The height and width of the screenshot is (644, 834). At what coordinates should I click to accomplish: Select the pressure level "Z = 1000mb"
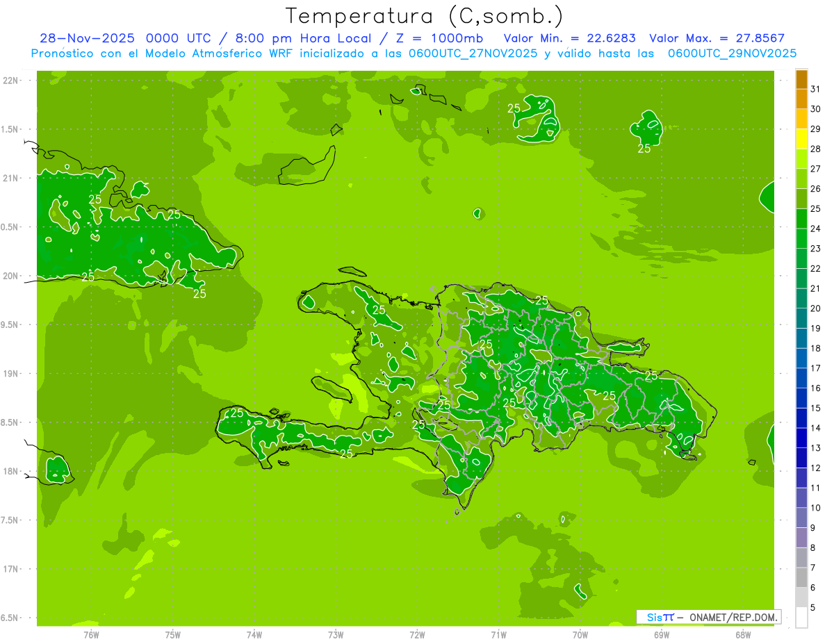tap(439, 38)
